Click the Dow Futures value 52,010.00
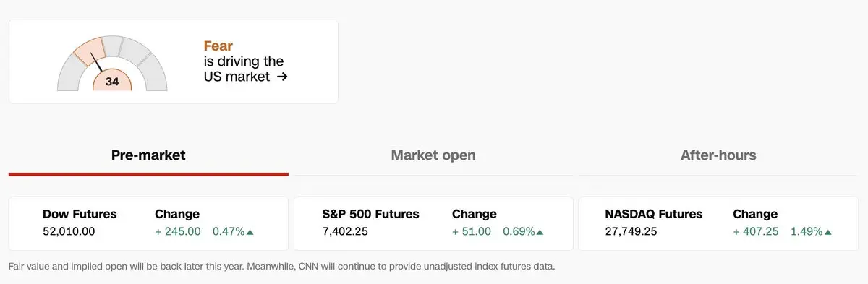The height and width of the screenshot is (284, 868). [69, 232]
